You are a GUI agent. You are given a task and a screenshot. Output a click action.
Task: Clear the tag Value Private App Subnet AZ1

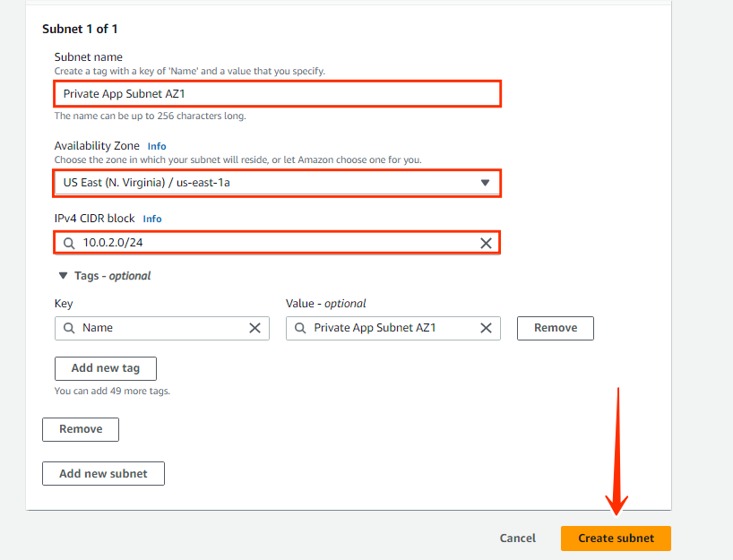(487, 328)
